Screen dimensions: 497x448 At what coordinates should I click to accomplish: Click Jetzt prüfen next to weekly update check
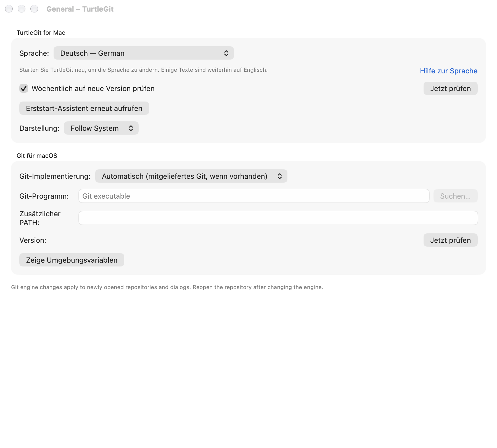point(450,88)
